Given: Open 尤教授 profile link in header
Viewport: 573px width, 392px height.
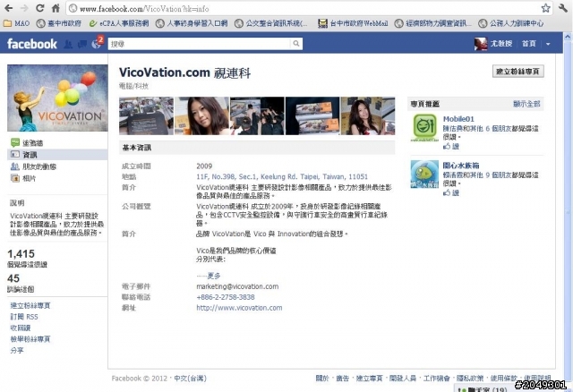Looking at the screenshot, I should click(501, 44).
